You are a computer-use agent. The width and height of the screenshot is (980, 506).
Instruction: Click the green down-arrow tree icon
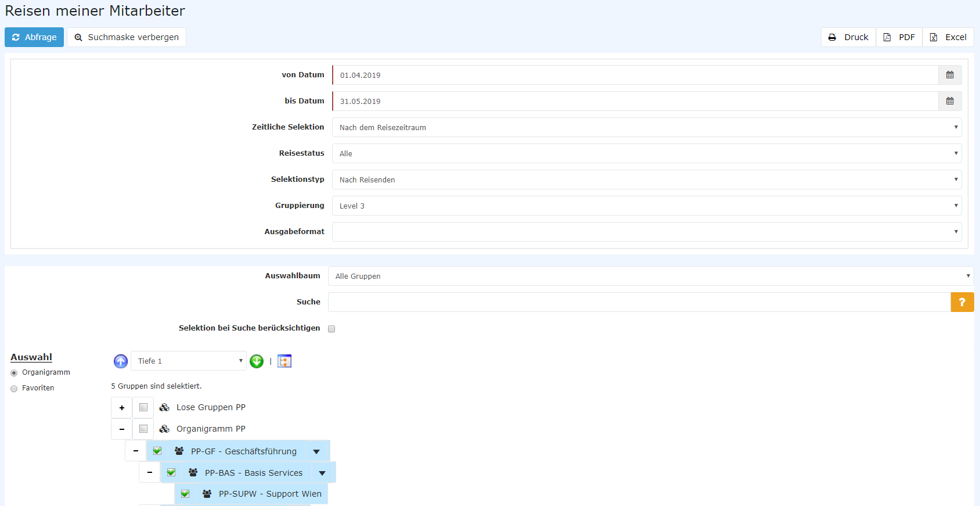(257, 361)
